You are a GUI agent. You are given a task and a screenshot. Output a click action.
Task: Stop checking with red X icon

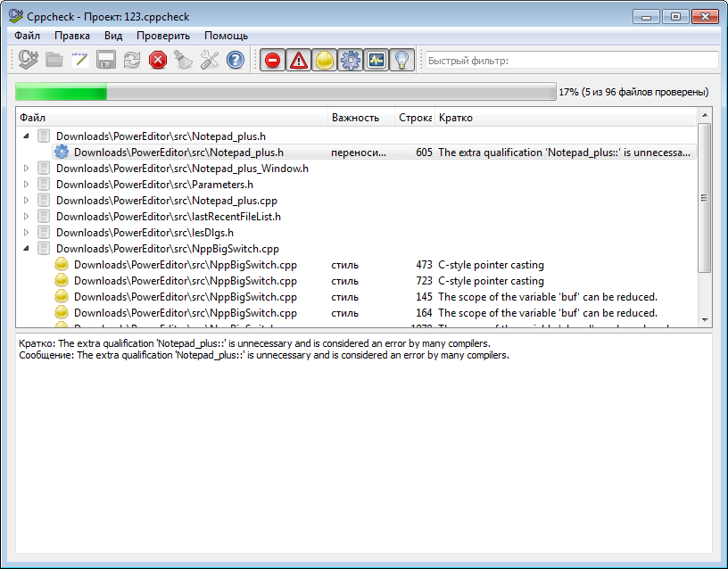pos(158,60)
